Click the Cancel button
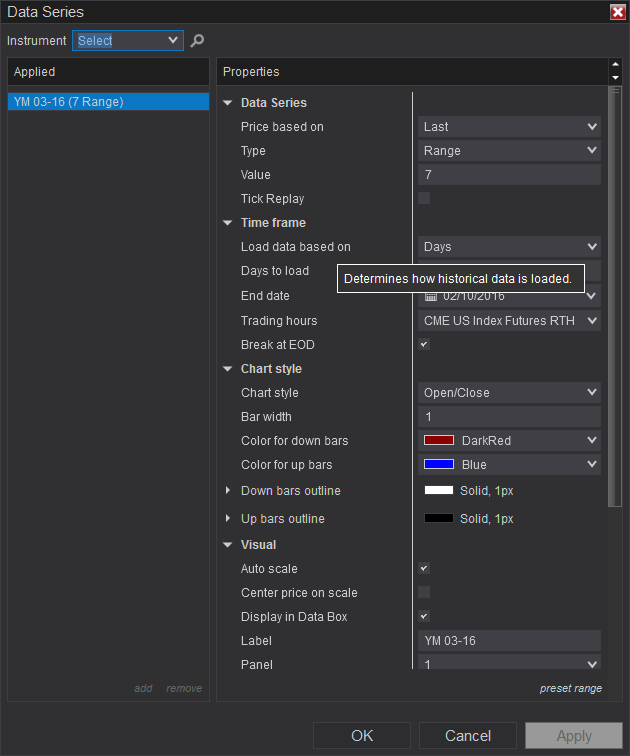Screen dimensions: 630x756 (468, 736)
